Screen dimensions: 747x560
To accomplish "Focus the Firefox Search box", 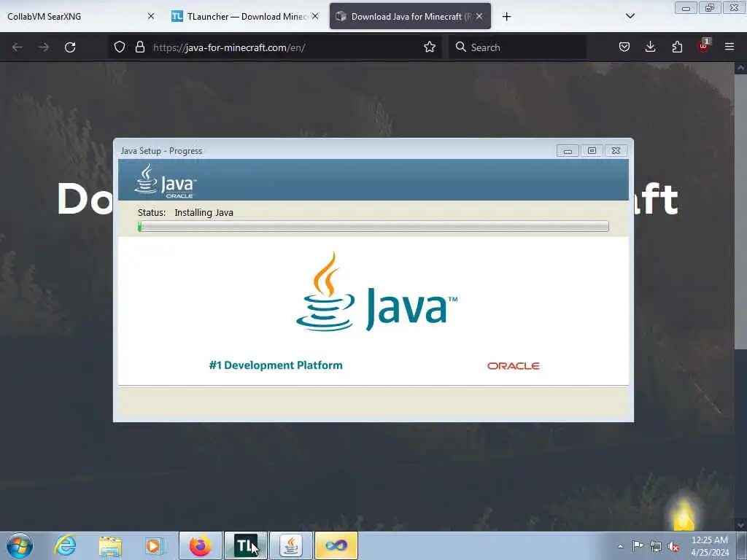I will (517, 47).
